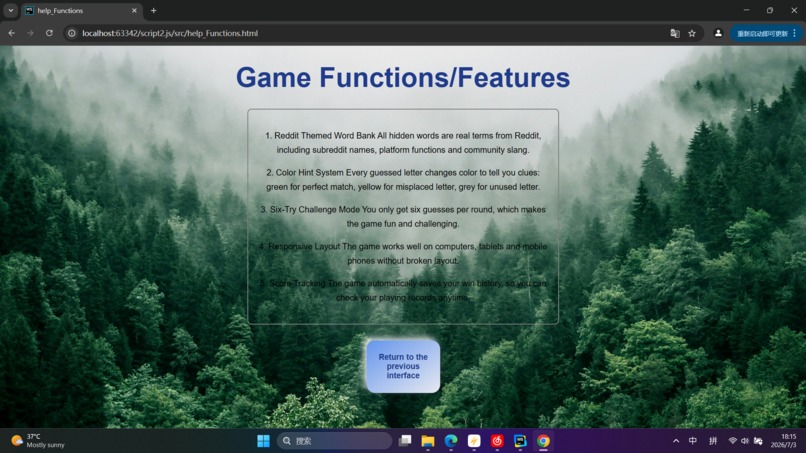Bookmark this page with the star icon
Image resolution: width=806 pixels, height=453 pixels.
click(692, 33)
